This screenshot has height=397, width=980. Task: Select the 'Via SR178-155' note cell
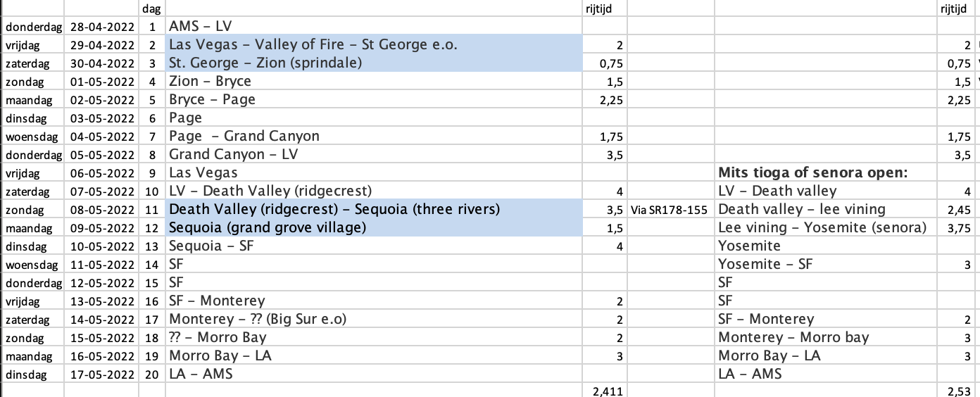[669, 210]
